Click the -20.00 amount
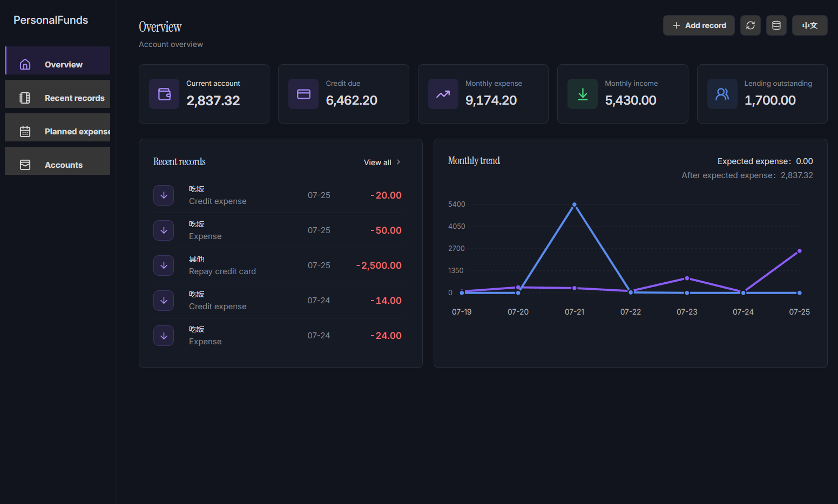Image resolution: width=838 pixels, height=504 pixels. pos(386,195)
